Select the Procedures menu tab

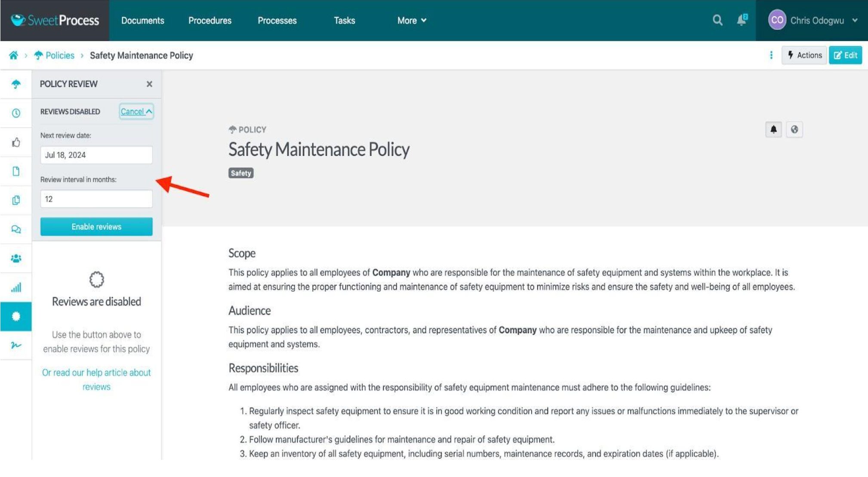pyautogui.click(x=210, y=20)
